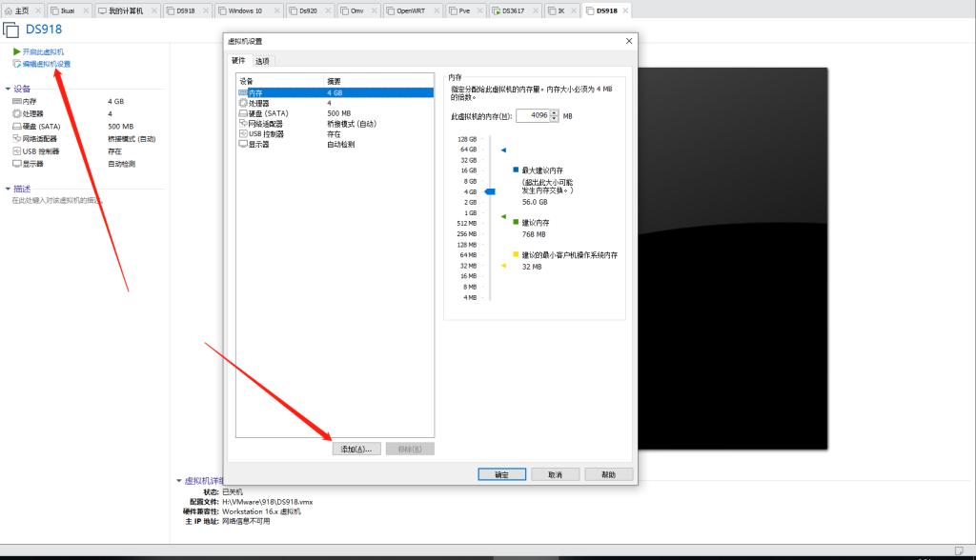Click the blue memory slider thumb at 4 GB
This screenshot has width=976, height=560.
491,191
